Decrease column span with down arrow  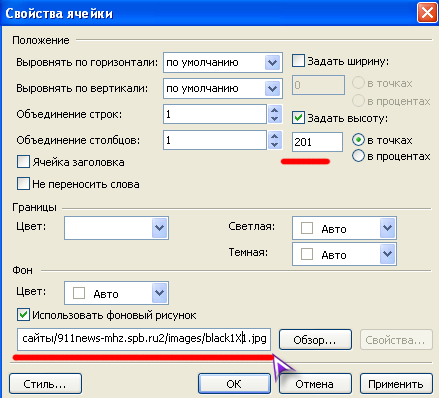275,145
